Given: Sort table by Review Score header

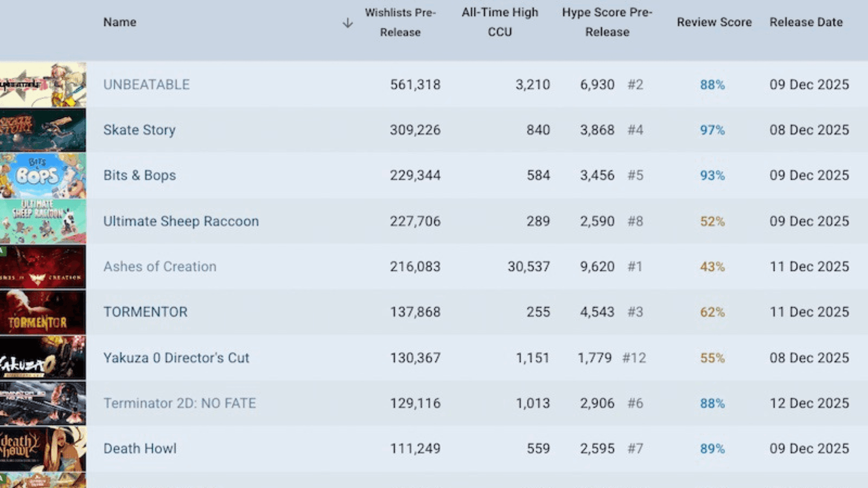Looking at the screenshot, I should pos(714,22).
